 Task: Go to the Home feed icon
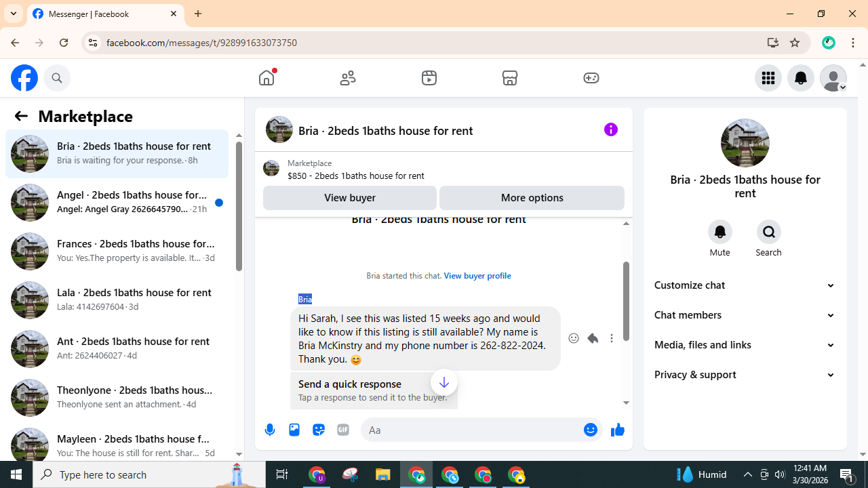tap(267, 78)
